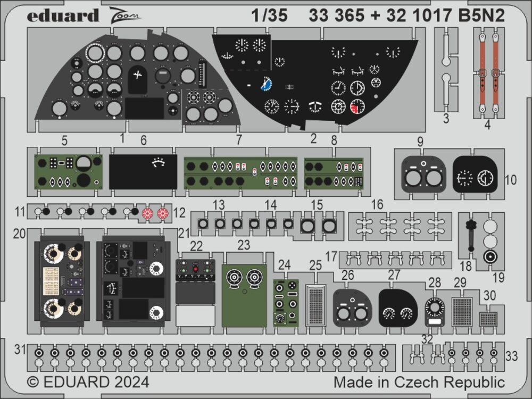Click the tall mesh grille, part 25
This screenshot has height=399, width=532.
click(x=316, y=305)
